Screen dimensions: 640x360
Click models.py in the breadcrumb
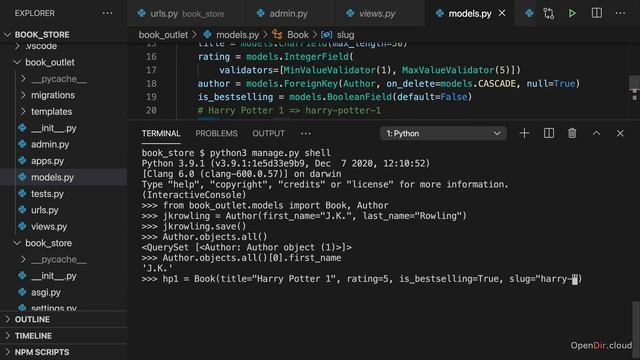tap(237, 35)
